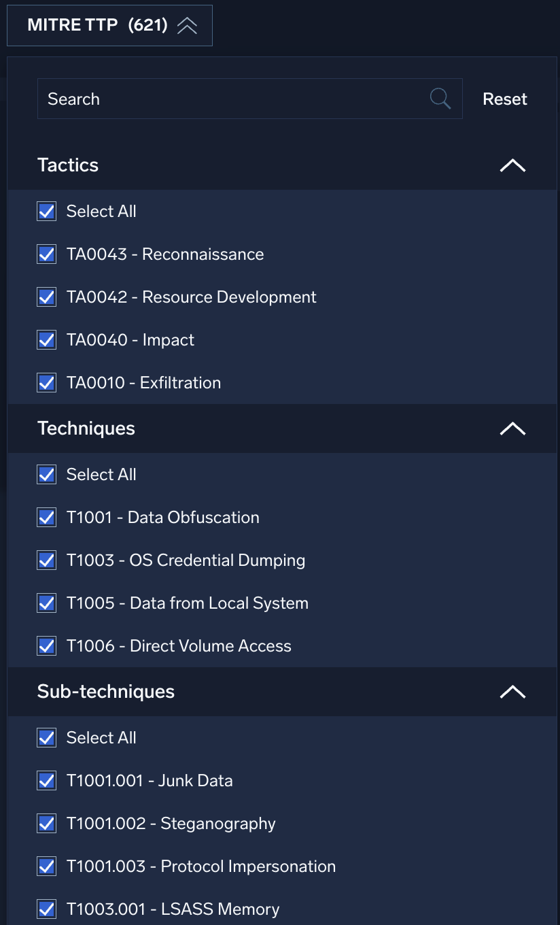Toggle TA0040 - Impact checkbox

click(x=47, y=340)
